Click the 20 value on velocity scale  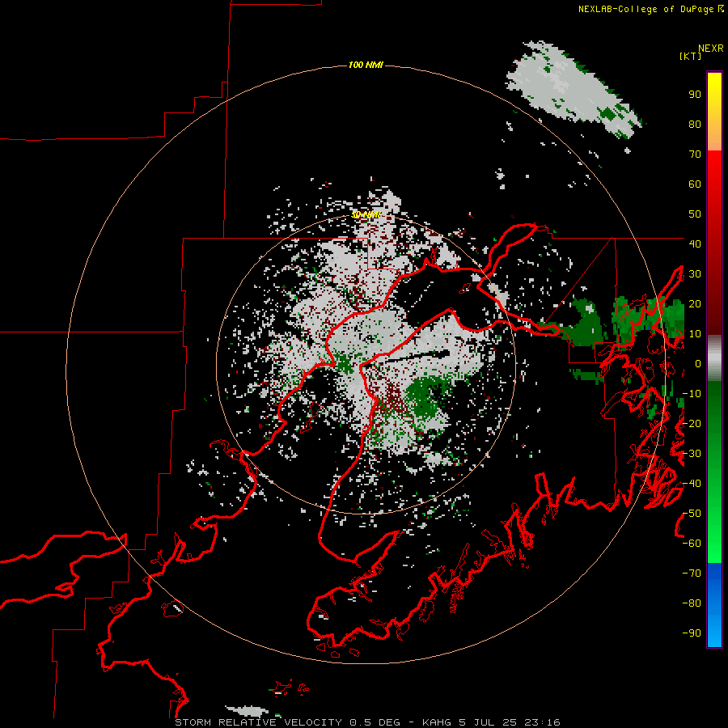[695, 304]
